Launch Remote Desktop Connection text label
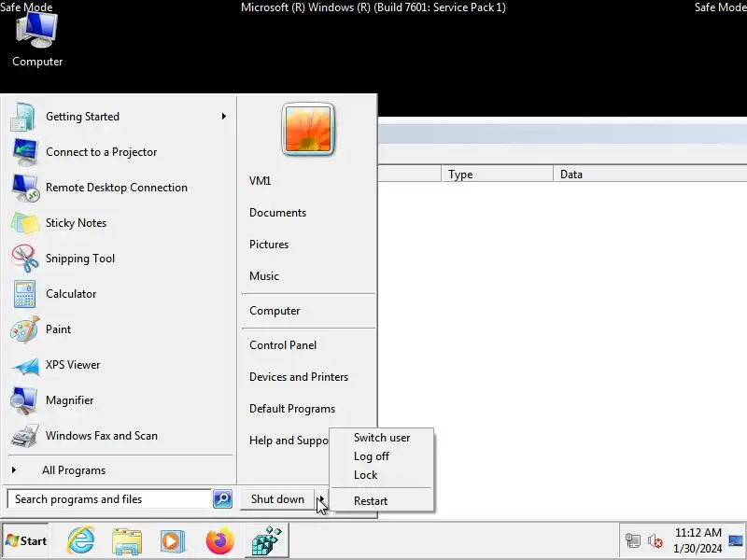The width and height of the screenshot is (747, 560). click(117, 188)
